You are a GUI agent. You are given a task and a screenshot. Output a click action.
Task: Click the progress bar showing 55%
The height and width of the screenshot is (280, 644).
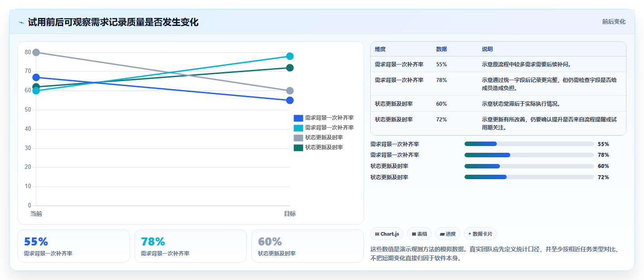click(x=529, y=144)
